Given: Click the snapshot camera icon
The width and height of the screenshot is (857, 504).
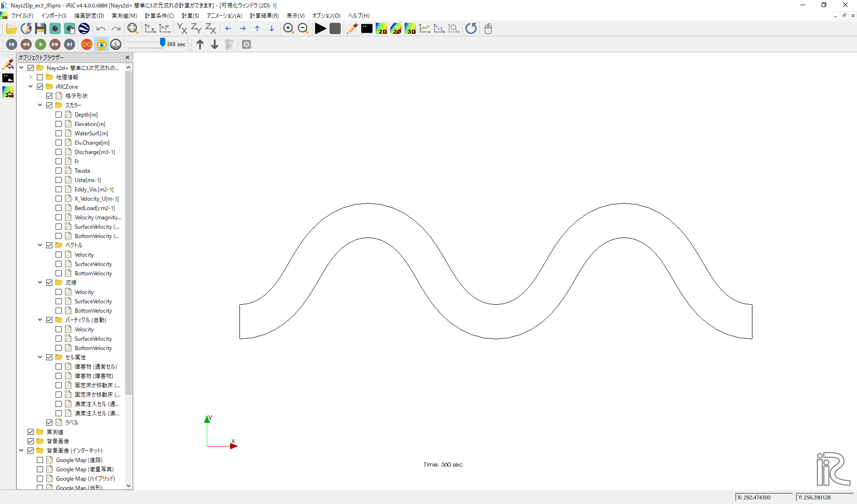Looking at the screenshot, I should (55, 28).
